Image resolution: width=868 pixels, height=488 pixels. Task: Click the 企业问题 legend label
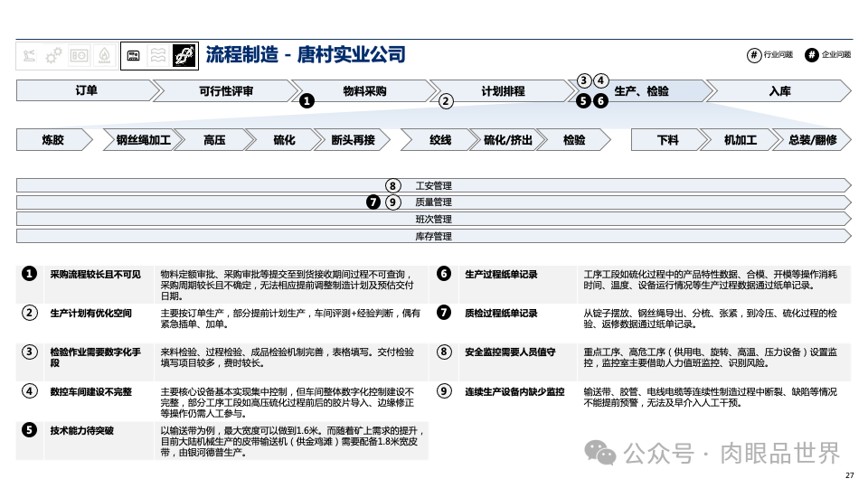click(x=836, y=54)
